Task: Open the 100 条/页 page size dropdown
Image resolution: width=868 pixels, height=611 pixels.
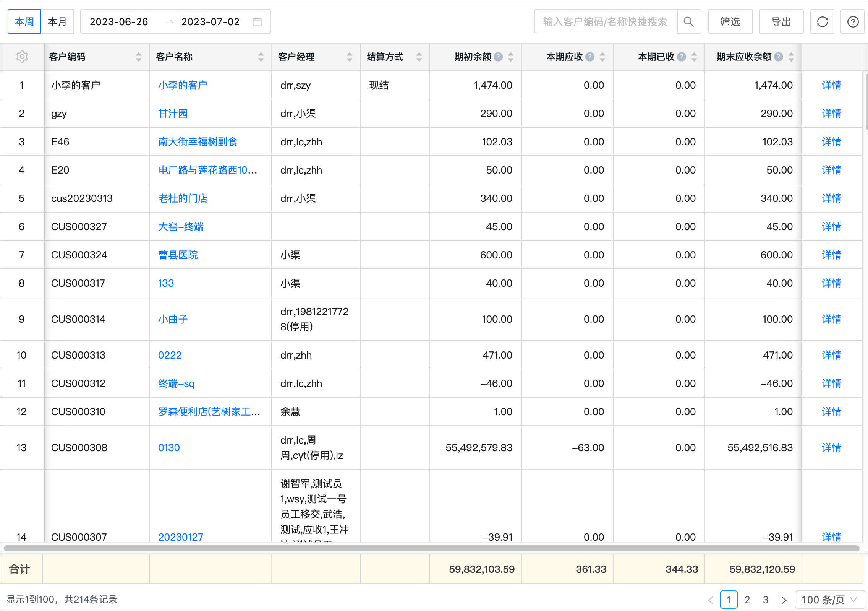Action: tap(829, 600)
